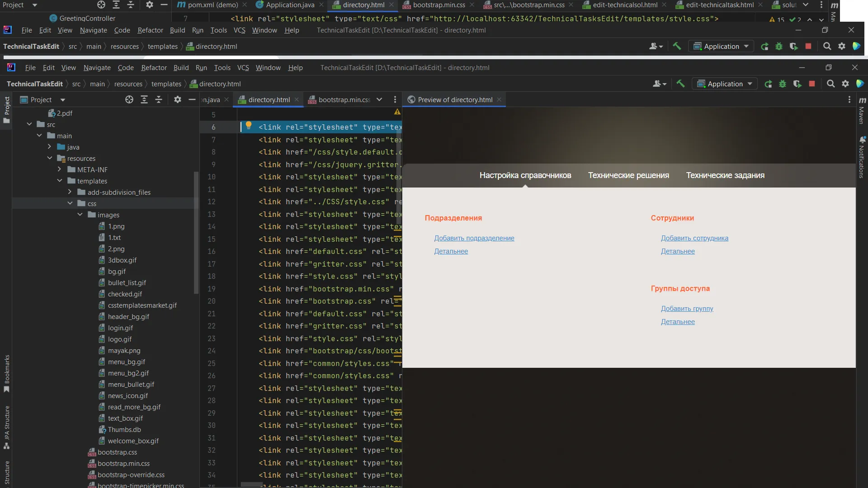
Task: Click the JetBrains toolbox icon at far right
Action: (860, 84)
